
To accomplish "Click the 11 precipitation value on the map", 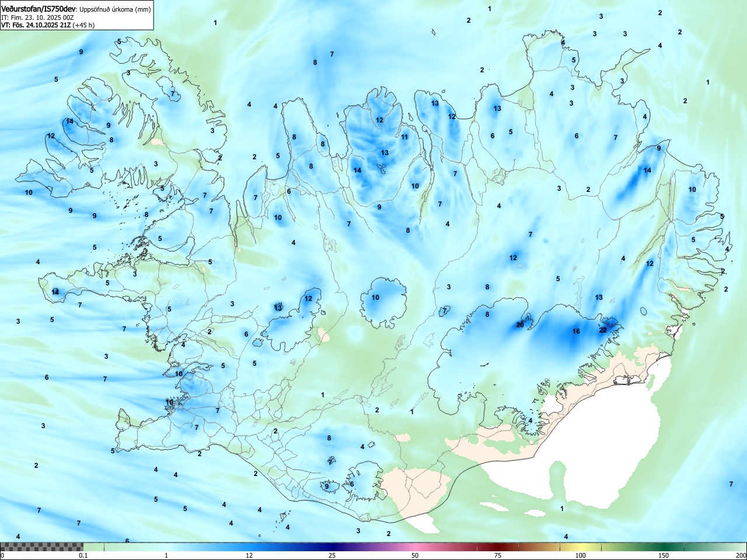I will click(404, 137).
